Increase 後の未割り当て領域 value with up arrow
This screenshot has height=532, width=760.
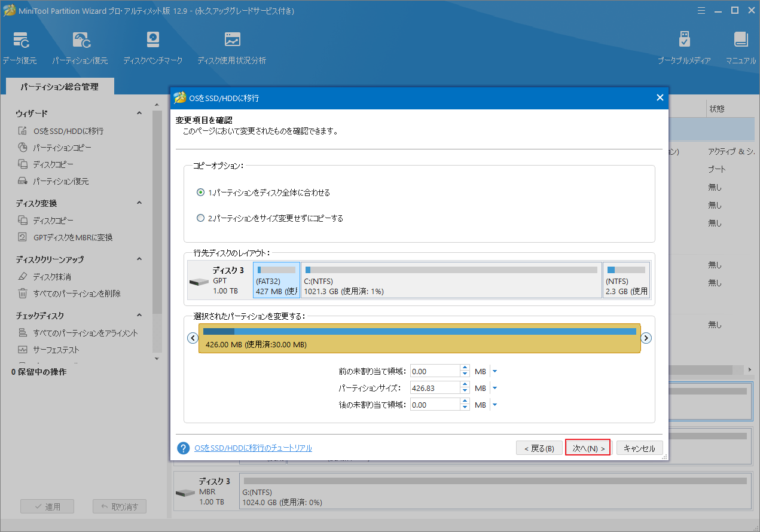pos(465,402)
